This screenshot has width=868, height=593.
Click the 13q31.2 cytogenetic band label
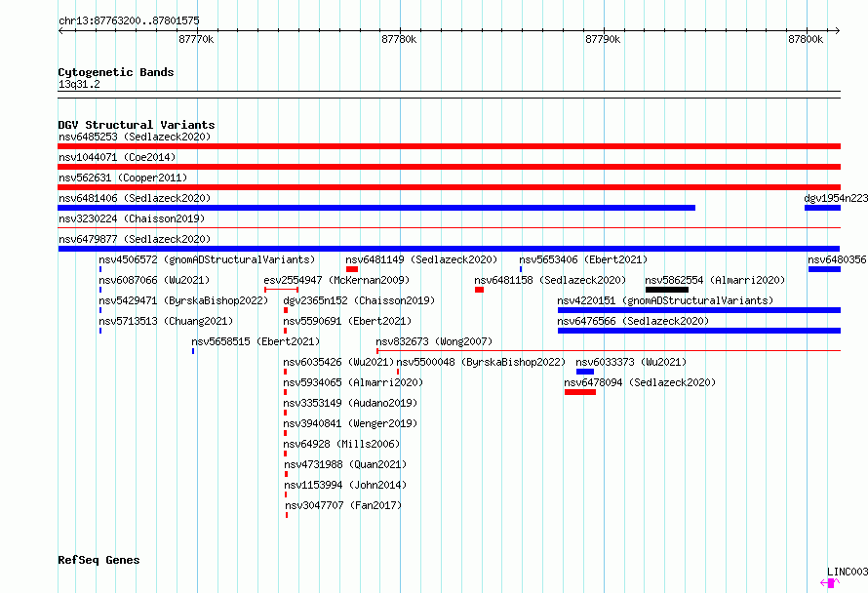click(x=79, y=84)
